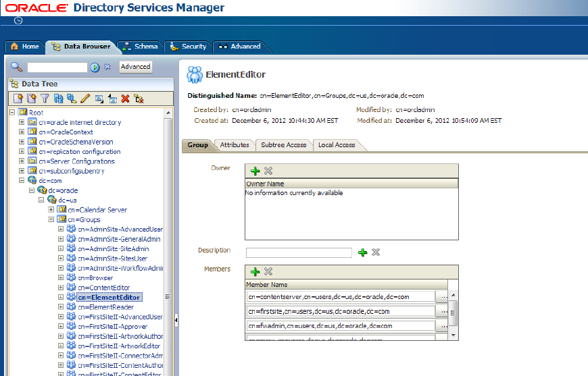Open the Advanced search button
Image resolution: width=588 pixels, height=376 pixels.
click(x=136, y=67)
